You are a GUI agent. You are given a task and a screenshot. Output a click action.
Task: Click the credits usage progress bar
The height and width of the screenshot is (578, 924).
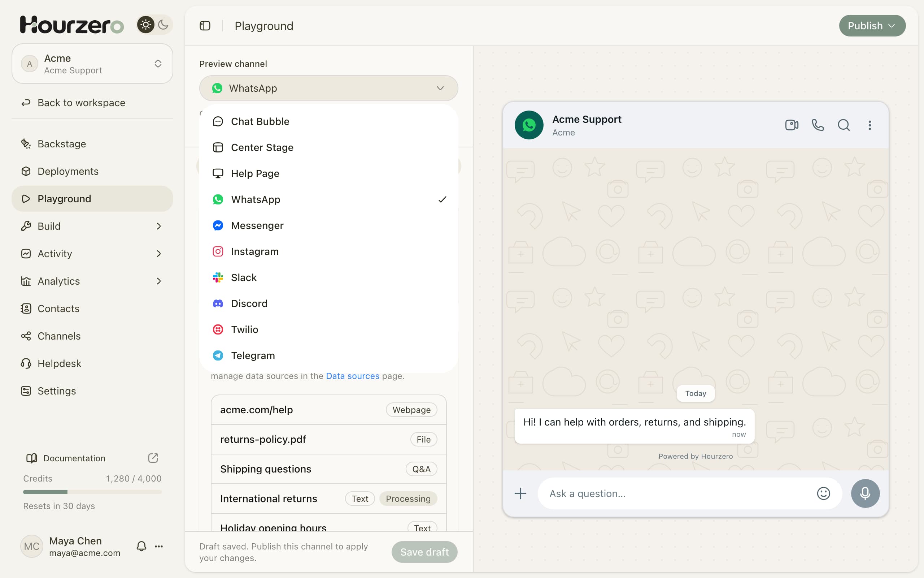coord(92,492)
